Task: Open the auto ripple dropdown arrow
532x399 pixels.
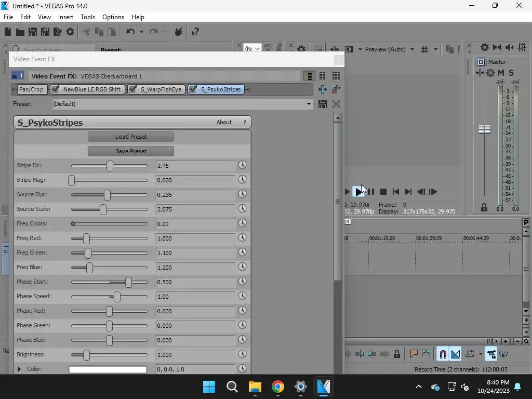Action: point(481,354)
